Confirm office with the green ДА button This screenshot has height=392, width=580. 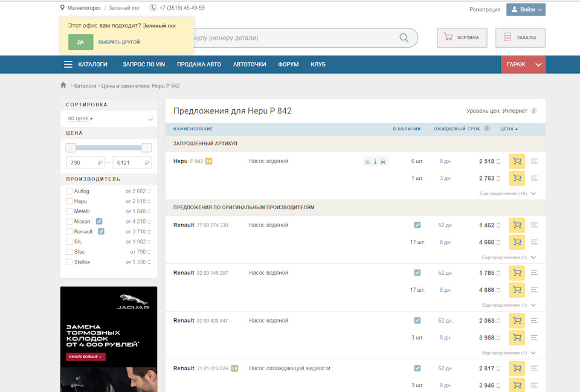point(80,42)
